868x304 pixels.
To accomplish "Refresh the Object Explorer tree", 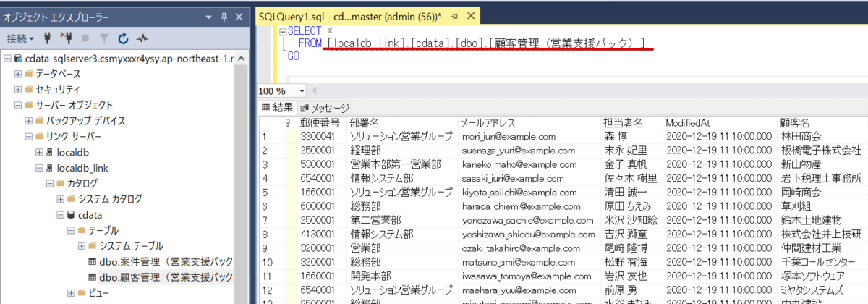I will (123, 38).
